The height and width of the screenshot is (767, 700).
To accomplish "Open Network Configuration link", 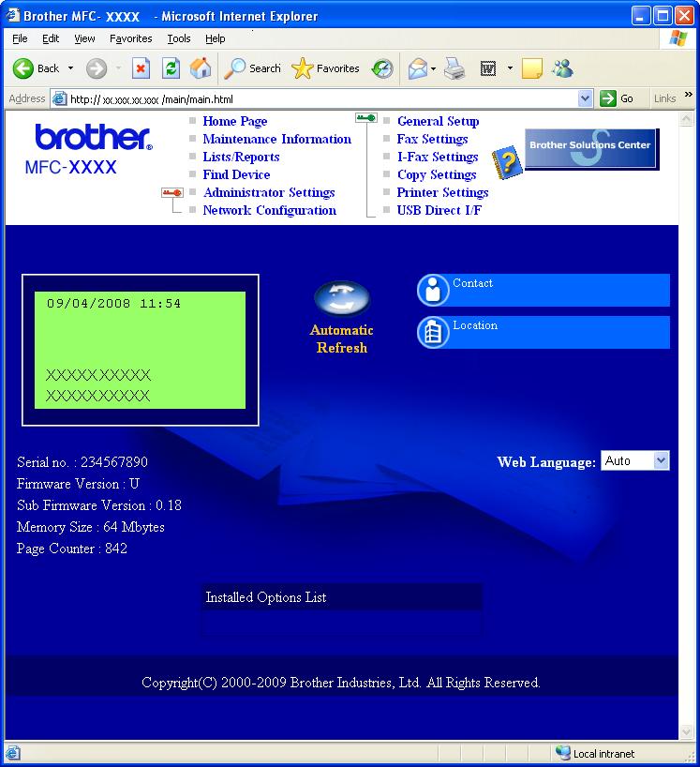I will [x=270, y=210].
